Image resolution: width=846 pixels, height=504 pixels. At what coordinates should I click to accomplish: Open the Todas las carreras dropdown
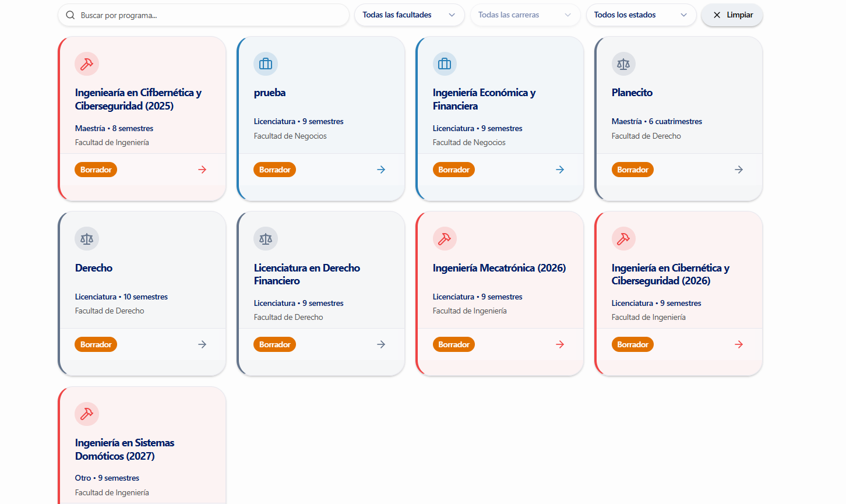(x=525, y=15)
